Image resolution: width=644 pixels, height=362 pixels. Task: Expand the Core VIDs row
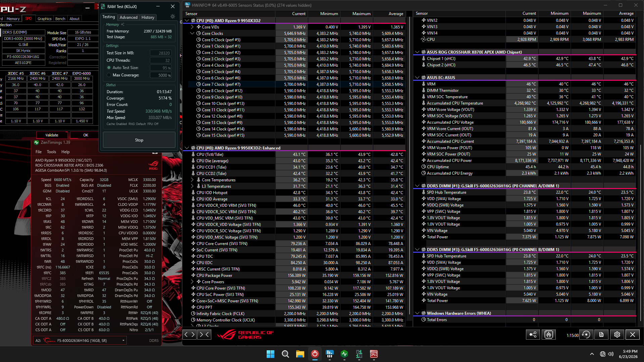click(x=192, y=27)
